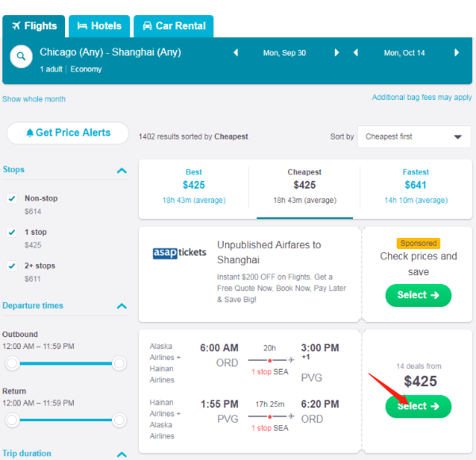Click the 1 adult passenger text

click(x=51, y=69)
